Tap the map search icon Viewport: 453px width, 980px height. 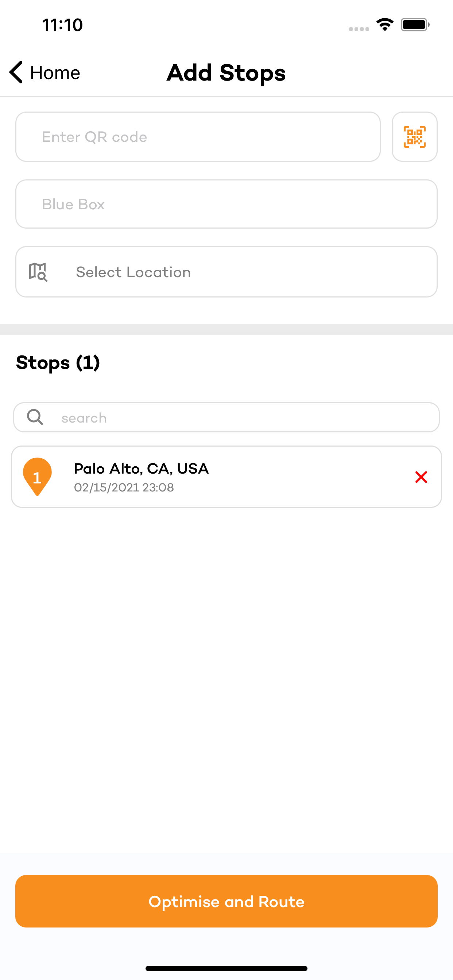(38, 272)
